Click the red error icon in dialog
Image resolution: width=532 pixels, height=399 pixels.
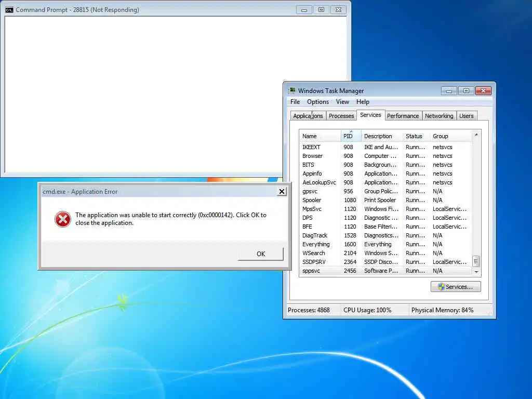coord(63,219)
